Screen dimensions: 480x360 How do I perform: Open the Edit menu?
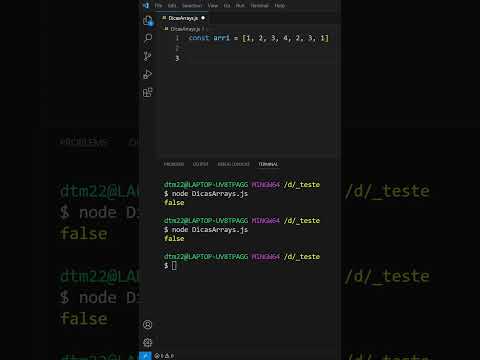coord(172,6)
